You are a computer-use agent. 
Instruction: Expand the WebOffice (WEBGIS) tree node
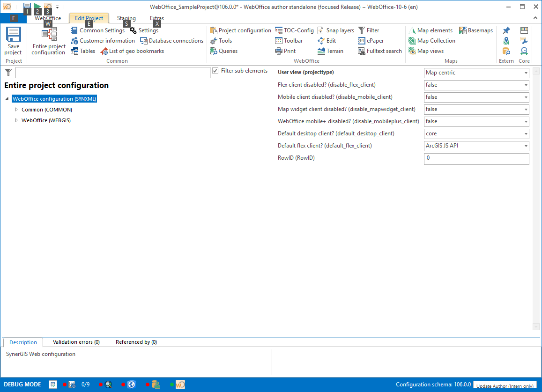pyautogui.click(x=16, y=120)
